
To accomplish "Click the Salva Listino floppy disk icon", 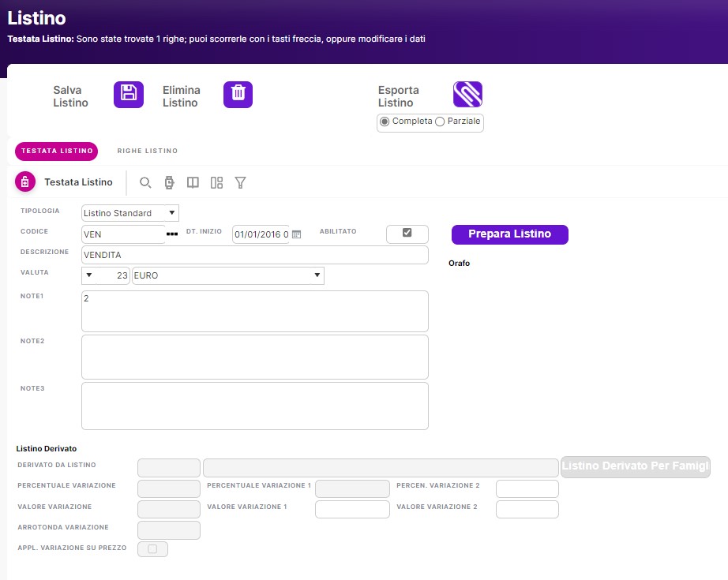I will point(128,95).
